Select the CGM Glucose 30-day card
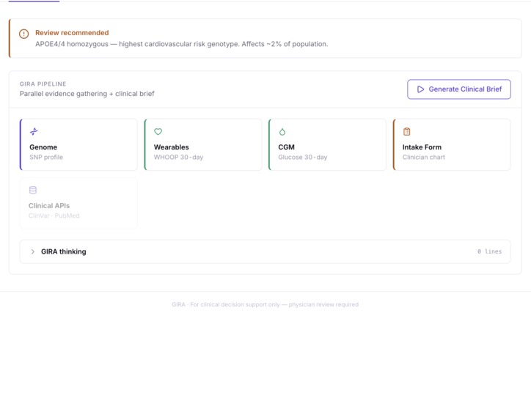The image size is (531, 420). 327,144
